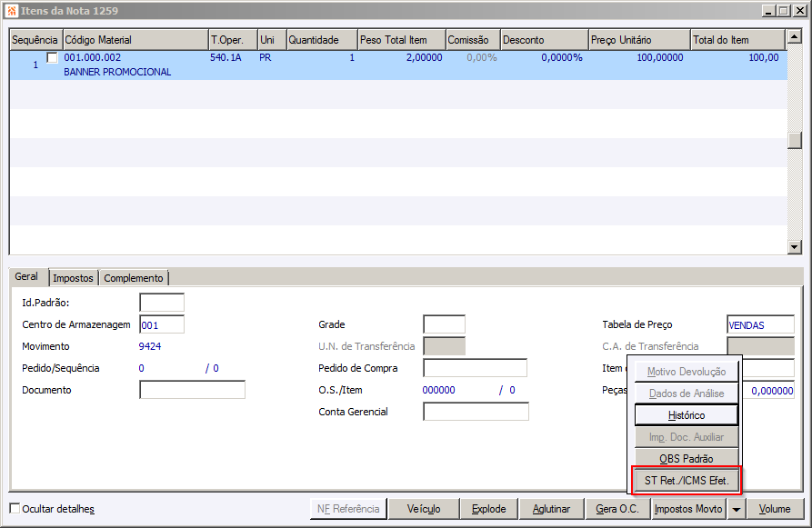Click the 100,00000 unit price cell

pyautogui.click(x=660, y=57)
